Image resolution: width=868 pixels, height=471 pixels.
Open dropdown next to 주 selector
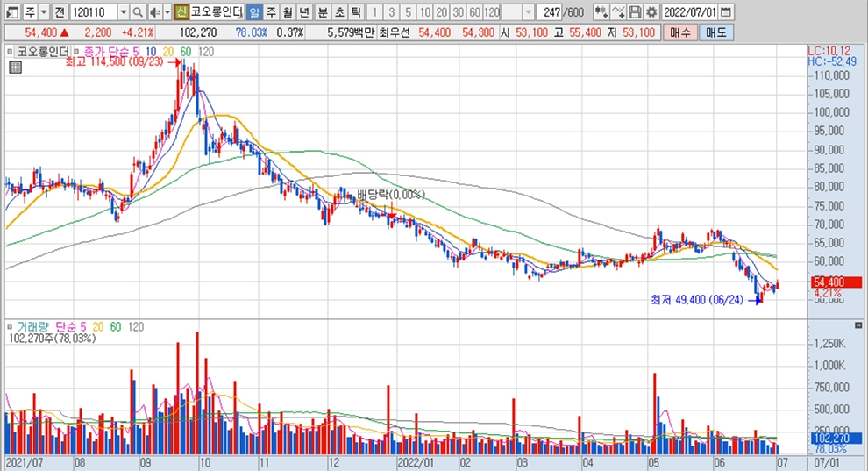44,11
